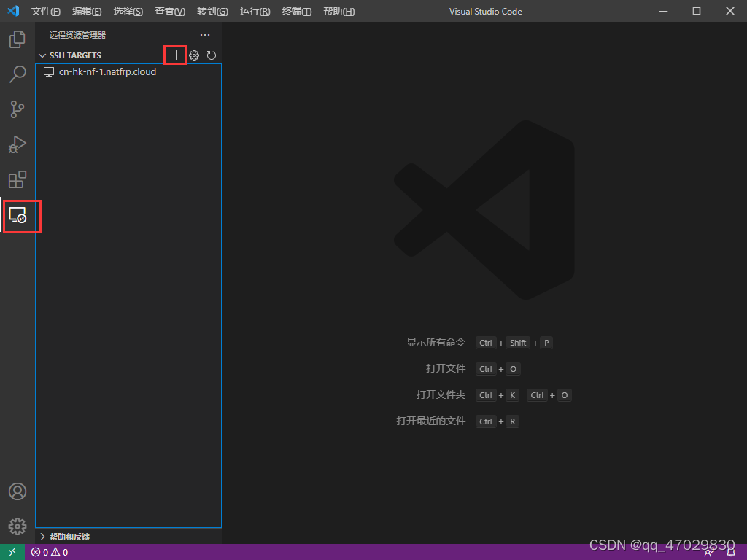This screenshot has width=747, height=560.
Task: Open the Run and Debug view
Action: (x=18, y=144)
